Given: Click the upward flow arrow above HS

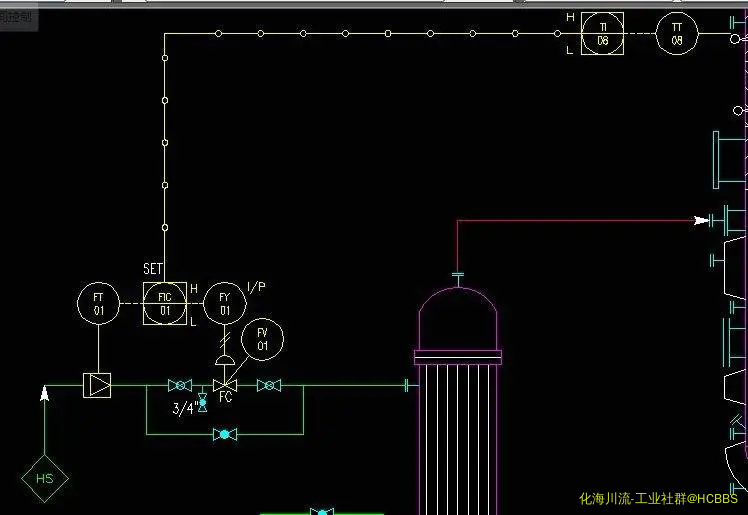Looking at the screenshot, I should (x=45, y=394).
